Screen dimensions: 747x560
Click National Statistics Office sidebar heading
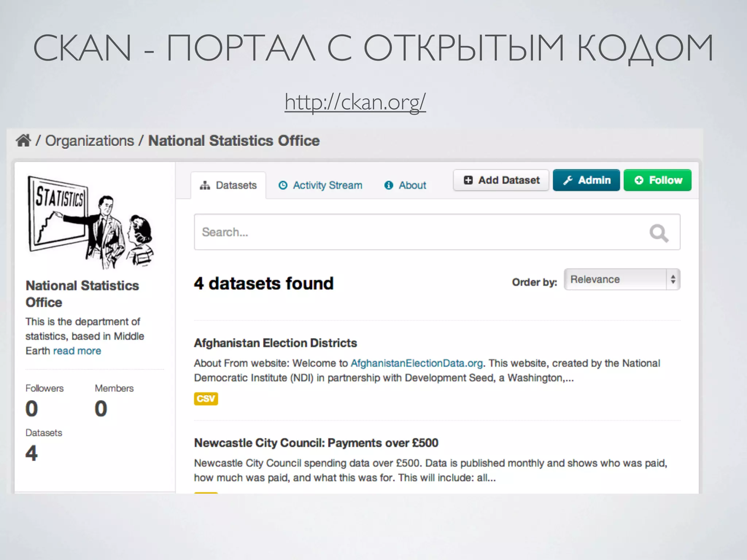(82, 294)
